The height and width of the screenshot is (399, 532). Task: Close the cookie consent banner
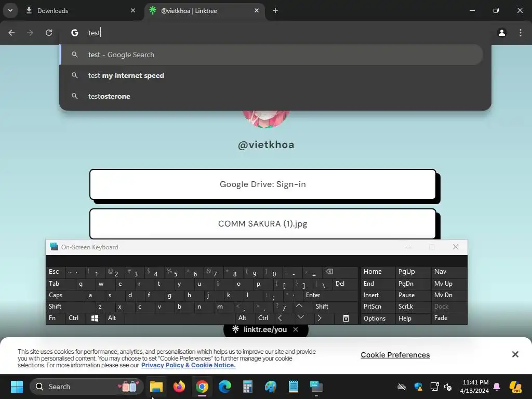(x=515, y=354)
